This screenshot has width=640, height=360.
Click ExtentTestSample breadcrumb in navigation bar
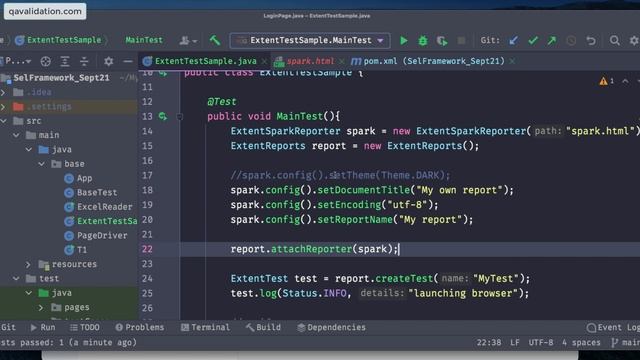(x=58, y=40)
